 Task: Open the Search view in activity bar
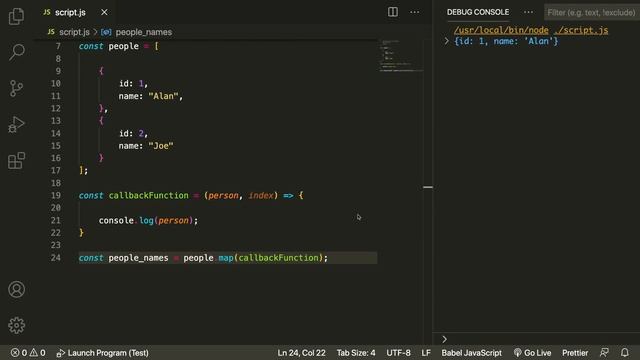(16, 52)
